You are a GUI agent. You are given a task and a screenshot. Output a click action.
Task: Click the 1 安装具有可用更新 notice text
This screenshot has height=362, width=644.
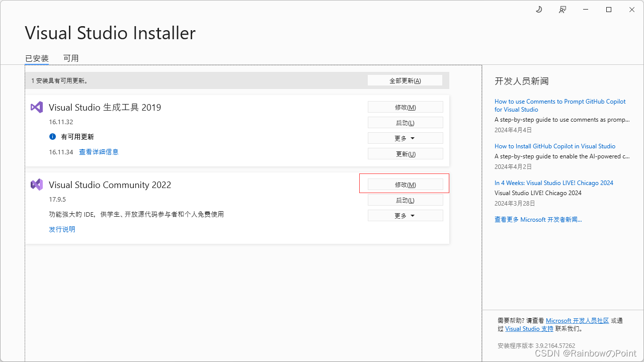point(60,80)
